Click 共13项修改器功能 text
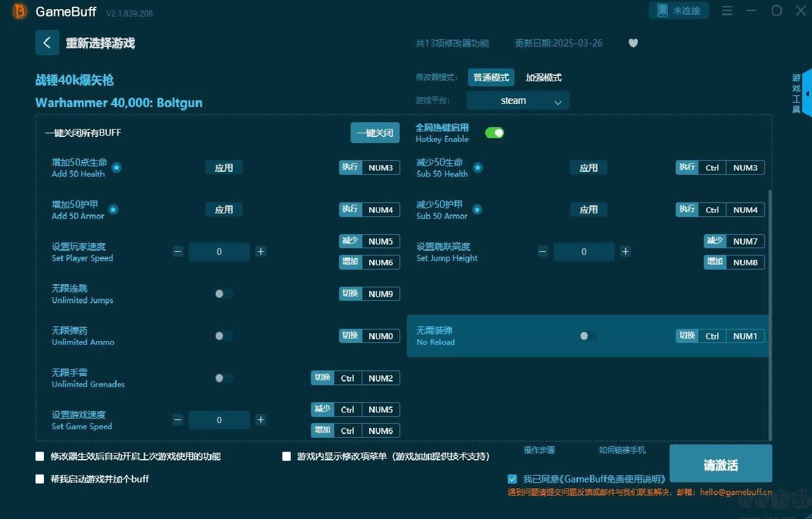Image resolution: width=812 pixels, height=519 pixels. coord(452,43)
